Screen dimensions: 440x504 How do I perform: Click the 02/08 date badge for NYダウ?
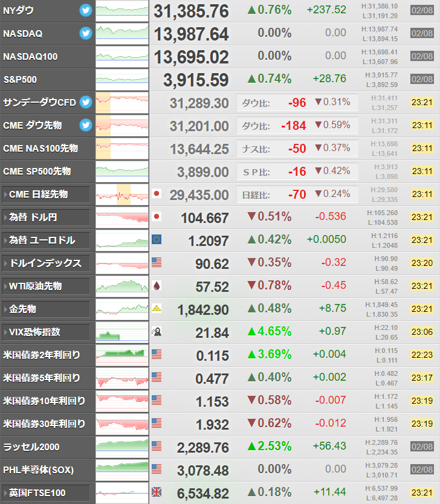(x=422, y=10)
